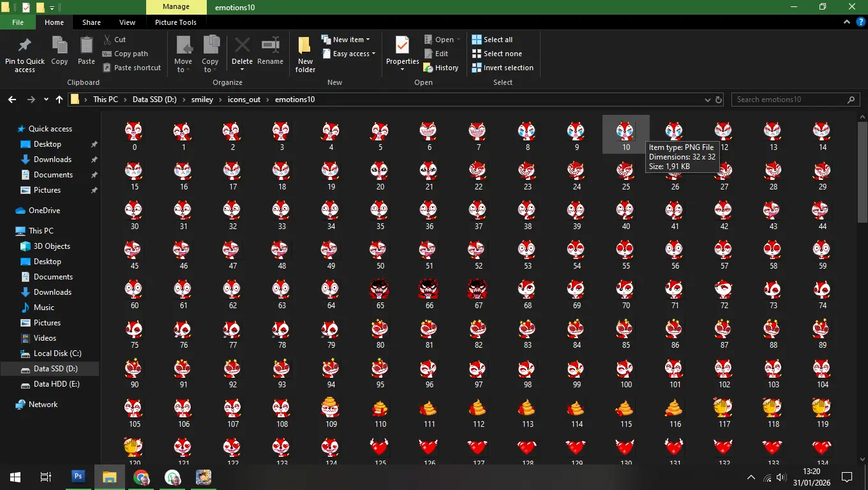This screenshot has width=868, height=490.
Task: Refresh the emotions10 folder view
Action: [719, 100]
